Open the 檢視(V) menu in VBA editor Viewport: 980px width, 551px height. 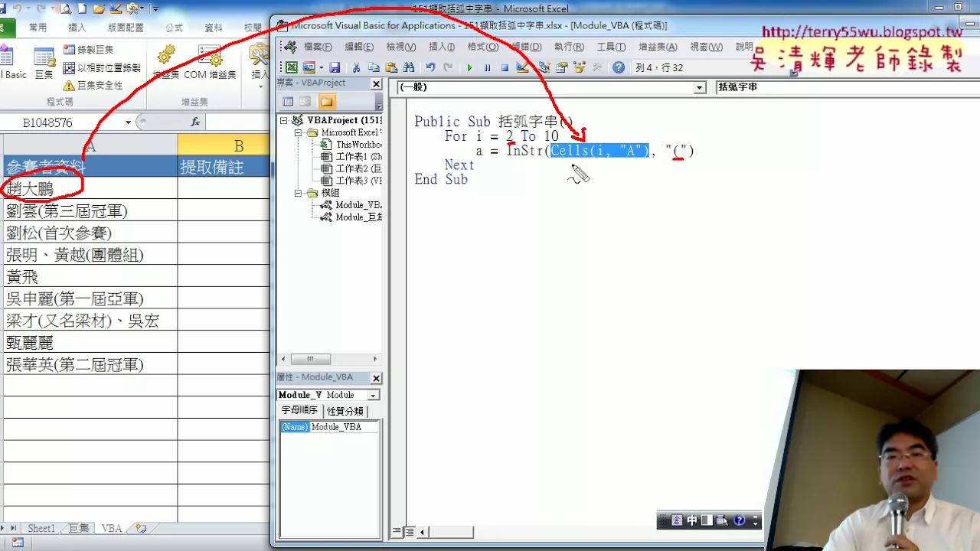click(x=401, y=47)
